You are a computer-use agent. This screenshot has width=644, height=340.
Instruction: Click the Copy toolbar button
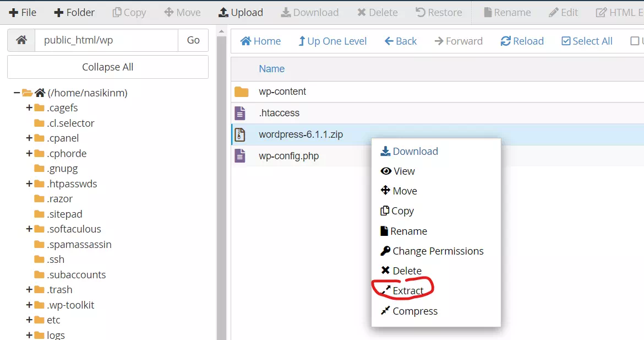coord(129,12)
